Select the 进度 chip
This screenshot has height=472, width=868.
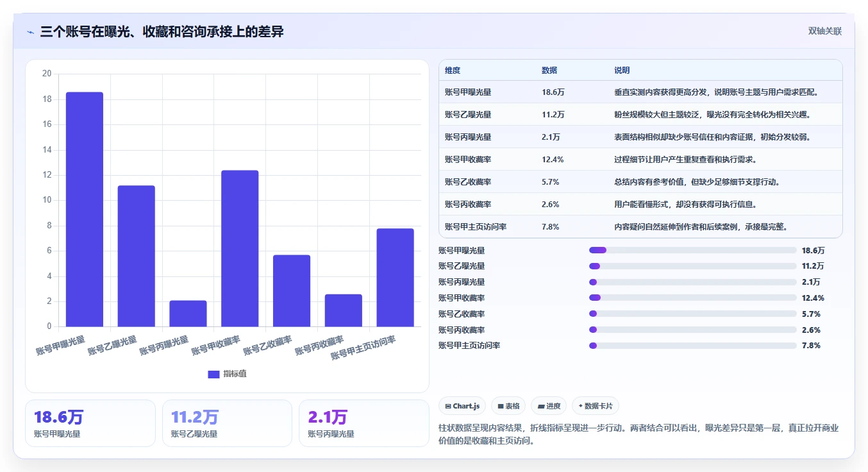(x=549, y=406)
